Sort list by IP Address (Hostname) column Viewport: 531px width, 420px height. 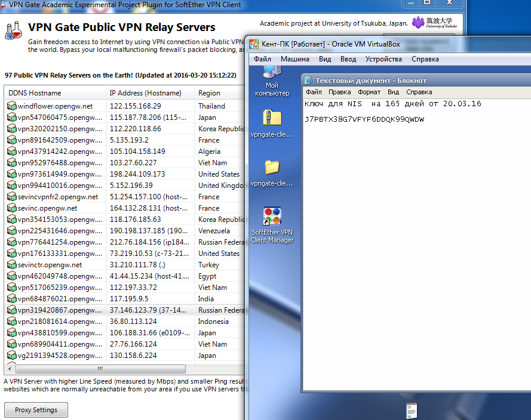click(x=150, y=93)
